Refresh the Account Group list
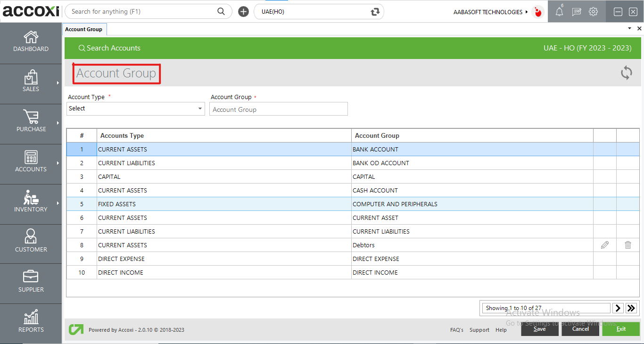Image resolution: width=644 pixels, height=344 pixels. click(x=626, y=73)
